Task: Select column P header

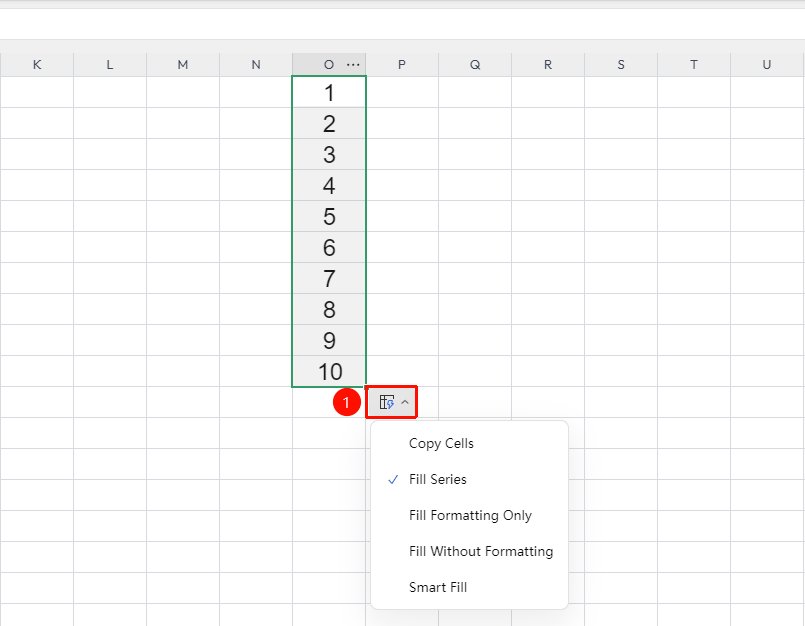Action: (402, 65)
